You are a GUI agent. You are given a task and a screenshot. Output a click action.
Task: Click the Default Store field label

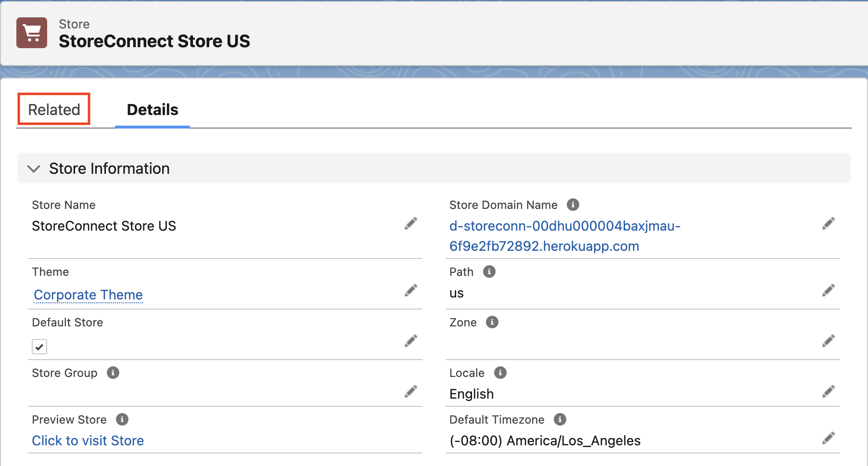click(67, 323)
